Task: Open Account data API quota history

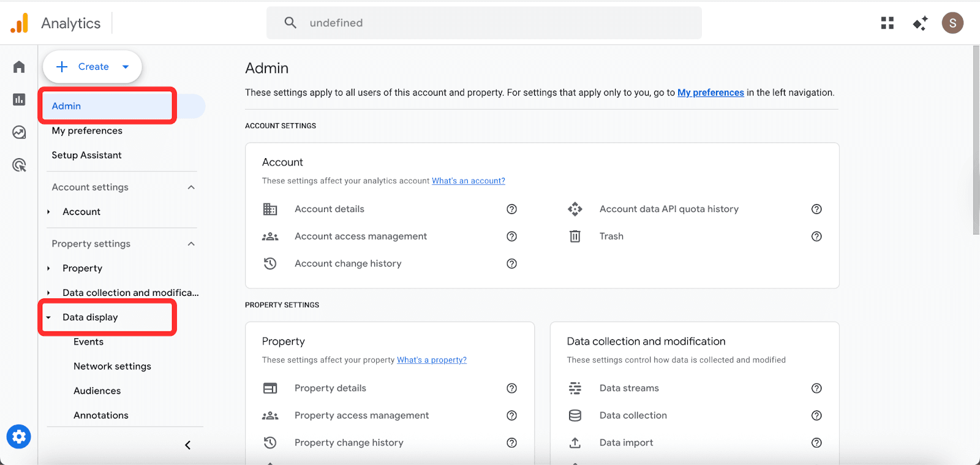Action: [669, 209]
